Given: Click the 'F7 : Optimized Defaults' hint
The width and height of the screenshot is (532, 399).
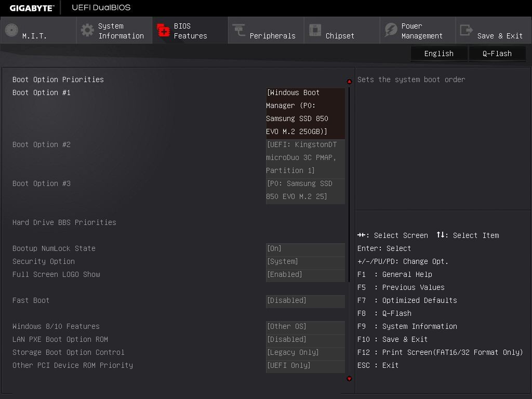Looking at the screenshot, I should pos(407,300).
